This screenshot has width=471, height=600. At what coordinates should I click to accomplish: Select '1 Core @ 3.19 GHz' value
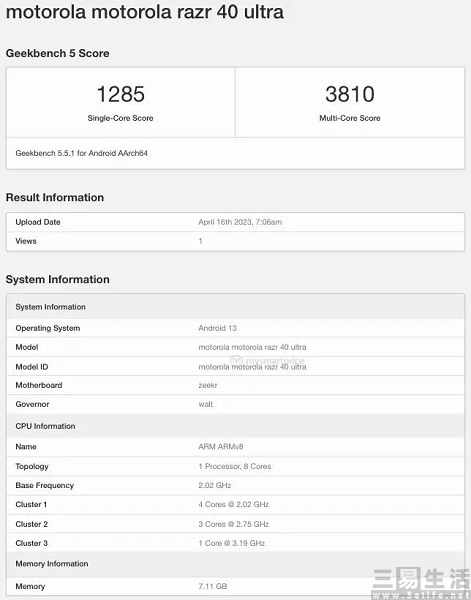pos(231,543)
